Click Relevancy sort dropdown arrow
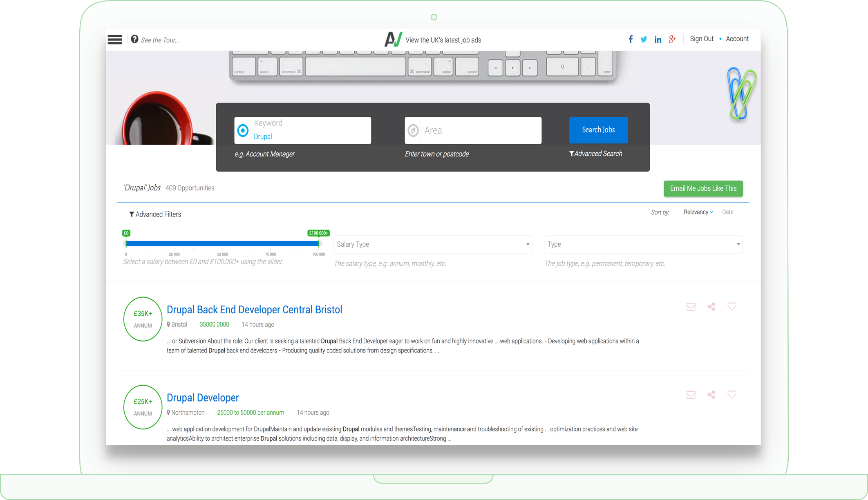The width and height of the screenshot is (868, 500). tap(711, 212)
